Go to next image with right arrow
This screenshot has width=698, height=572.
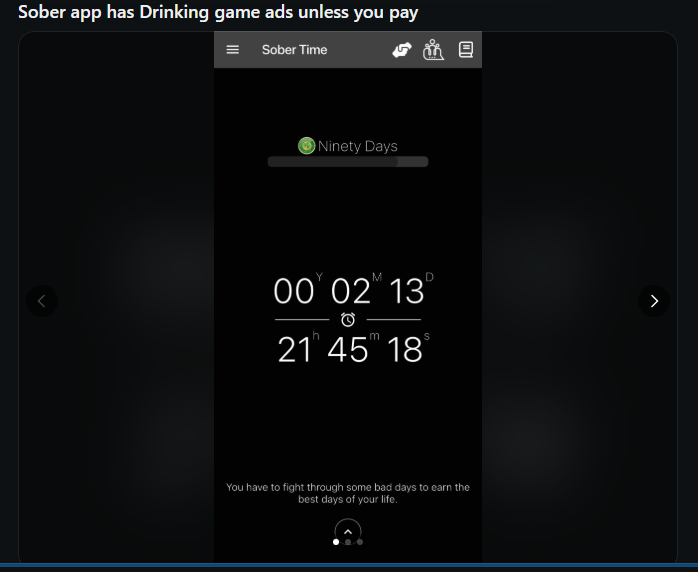tap(654, 301)
